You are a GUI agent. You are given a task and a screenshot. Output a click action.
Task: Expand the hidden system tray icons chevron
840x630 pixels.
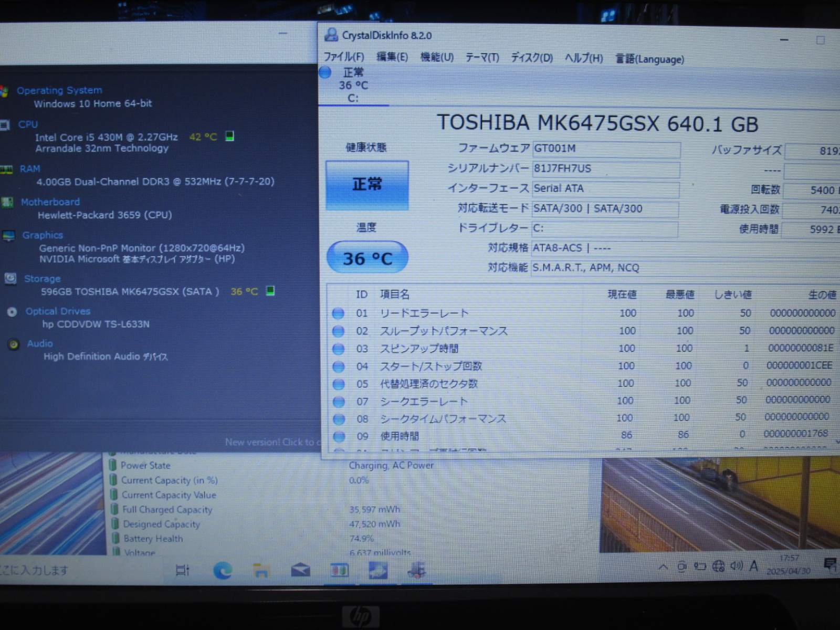(x=663, y=566)
